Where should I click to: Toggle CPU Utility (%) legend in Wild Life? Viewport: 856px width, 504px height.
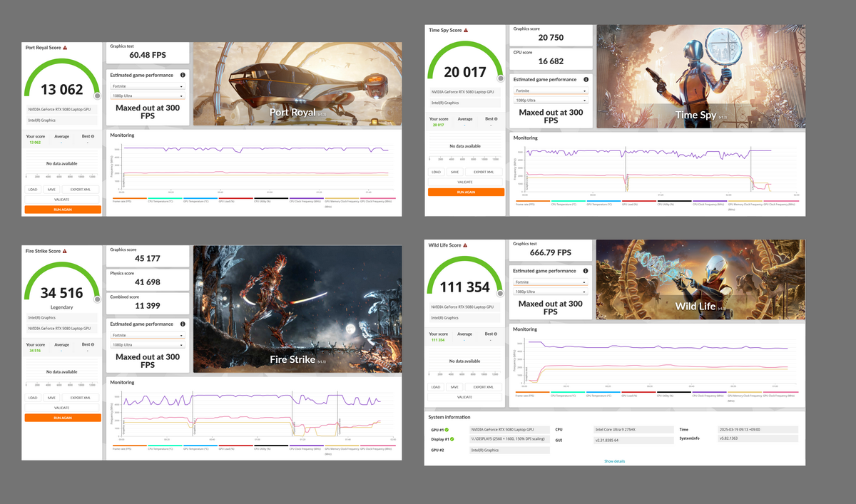click(x=675, y=394)
